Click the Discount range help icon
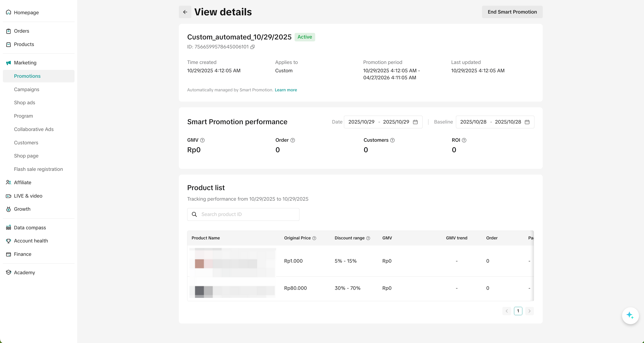The image size is (644, 343). 368,238
